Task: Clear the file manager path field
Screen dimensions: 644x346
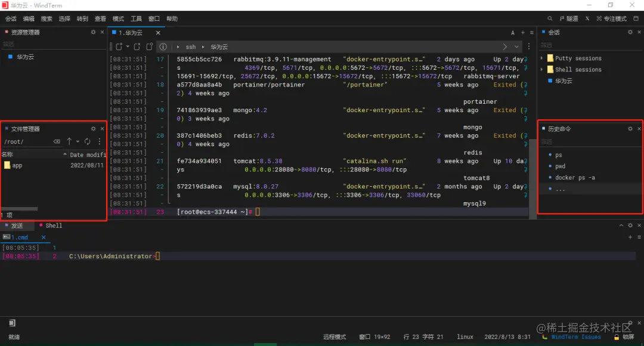Action: click(57, 141)
